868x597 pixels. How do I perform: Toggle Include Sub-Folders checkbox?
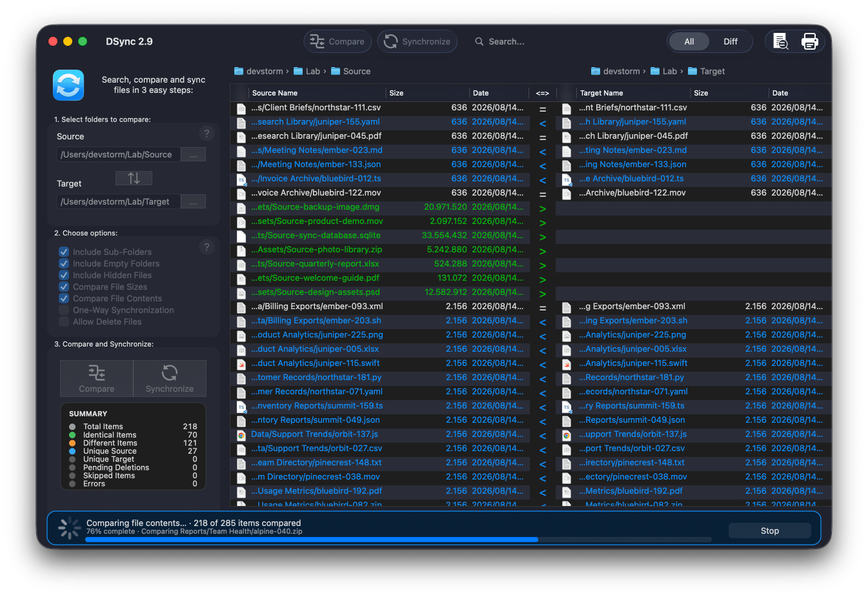click(64, 252)
